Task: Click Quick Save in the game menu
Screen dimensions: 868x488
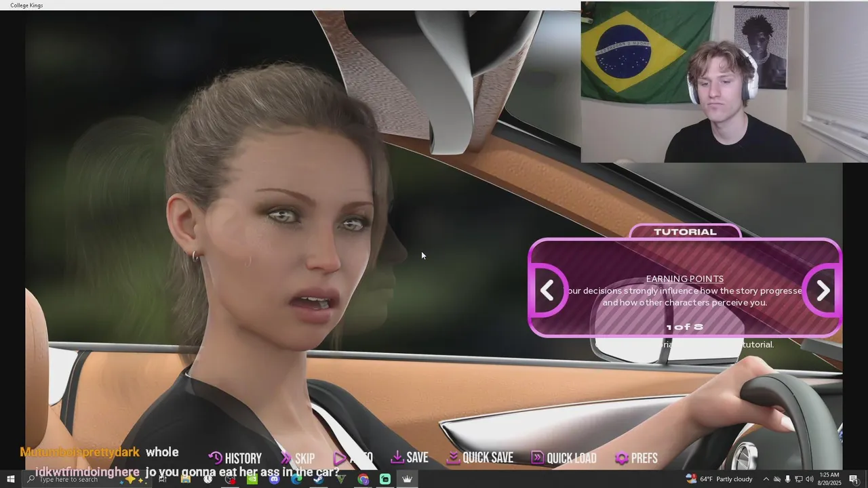Action: (479, 458)
